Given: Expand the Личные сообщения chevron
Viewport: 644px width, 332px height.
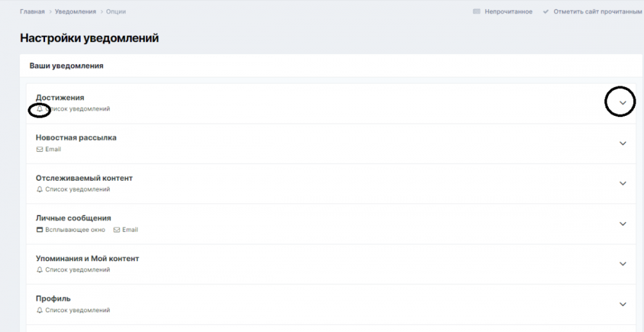Looking at the screenshot, I should coord(623,224).
